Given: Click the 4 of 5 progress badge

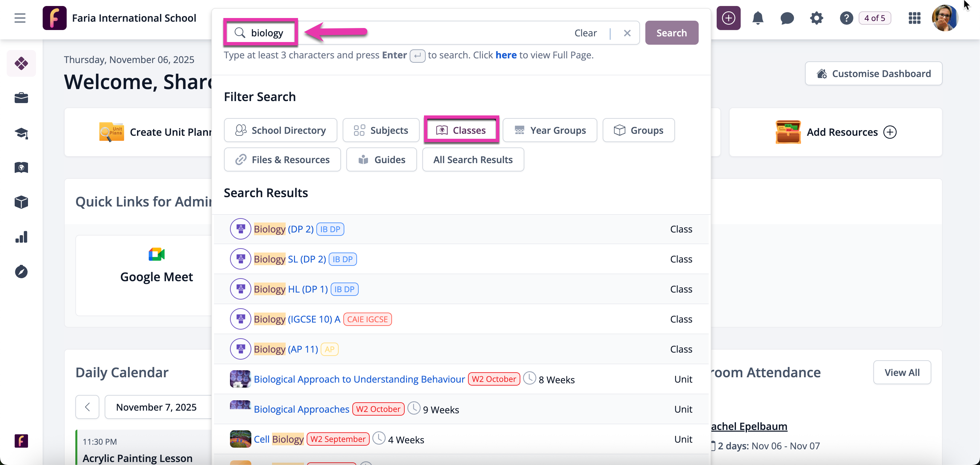Looking at the screenshot, I should click(875, 18).
